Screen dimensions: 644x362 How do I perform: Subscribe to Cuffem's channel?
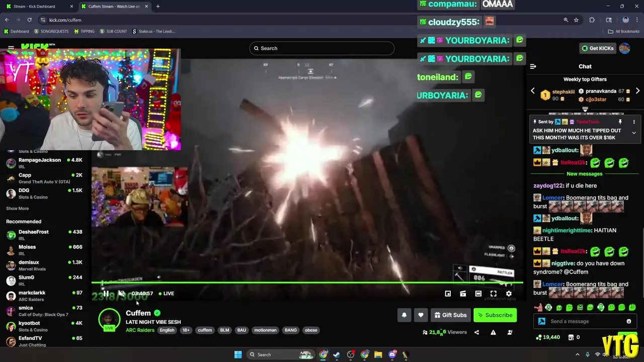(x=495, y=315)
